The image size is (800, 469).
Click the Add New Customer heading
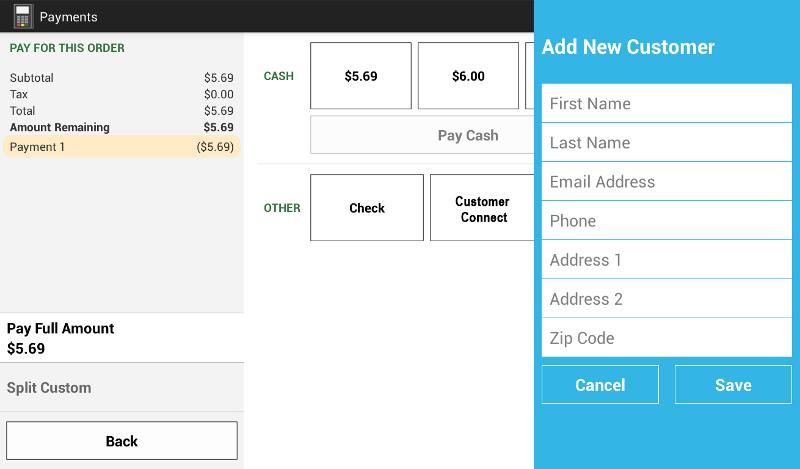tap(628, 47)
